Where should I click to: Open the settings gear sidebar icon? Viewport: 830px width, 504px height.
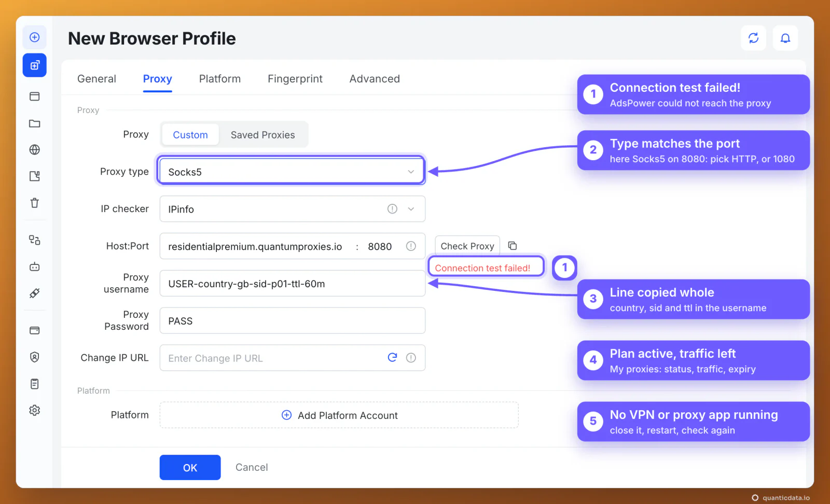pos(35,411)
